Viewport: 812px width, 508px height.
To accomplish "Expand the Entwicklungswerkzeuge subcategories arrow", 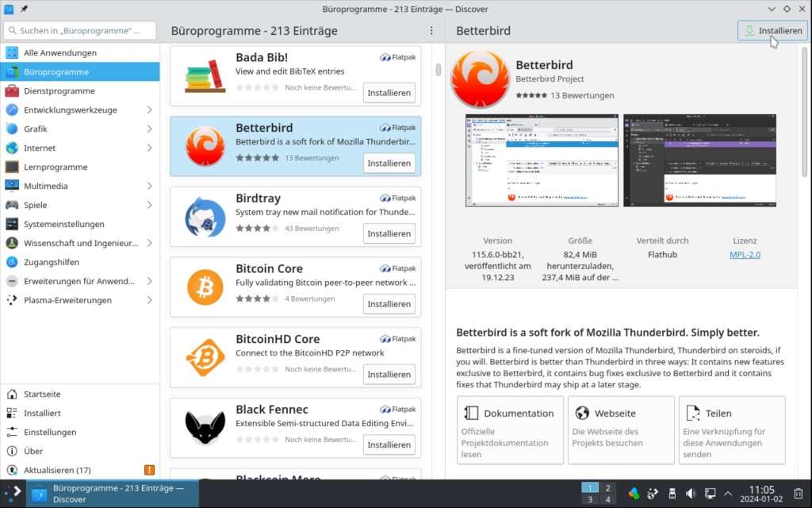I will click(149, 110).
